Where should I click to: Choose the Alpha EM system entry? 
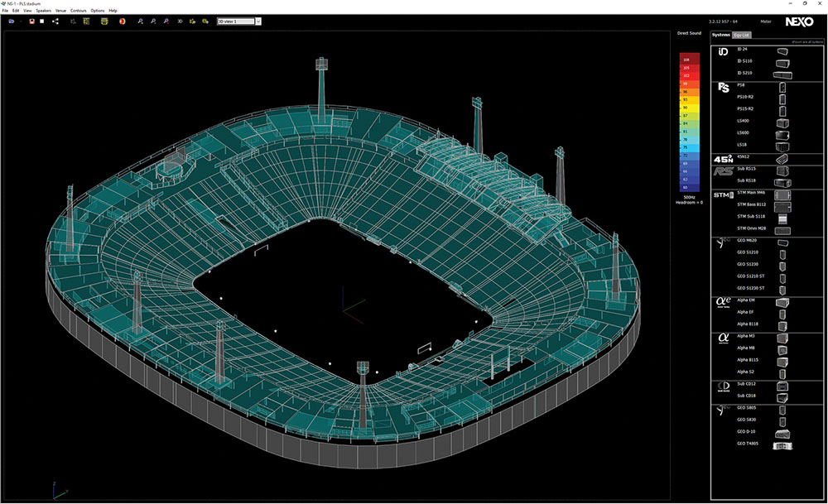[746, 300]
